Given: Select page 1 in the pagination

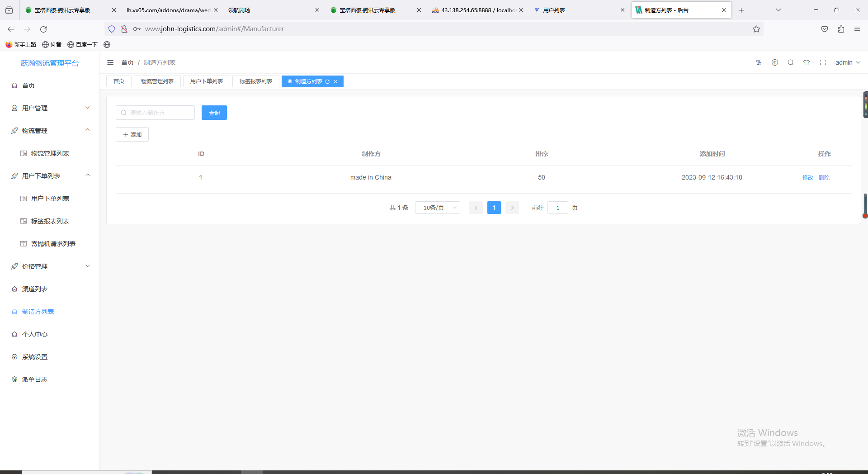Looking at the screenshot, I should 494,208.
